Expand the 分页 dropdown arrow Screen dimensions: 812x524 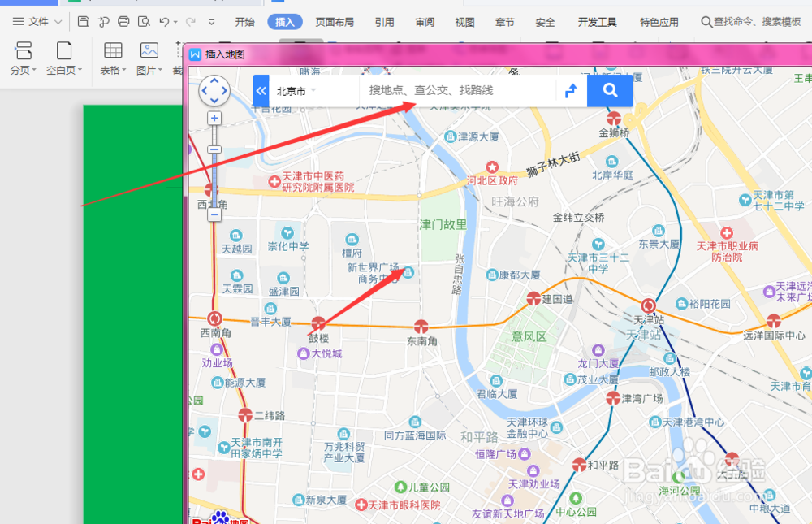pyautogui.click(x=34, y=70)
